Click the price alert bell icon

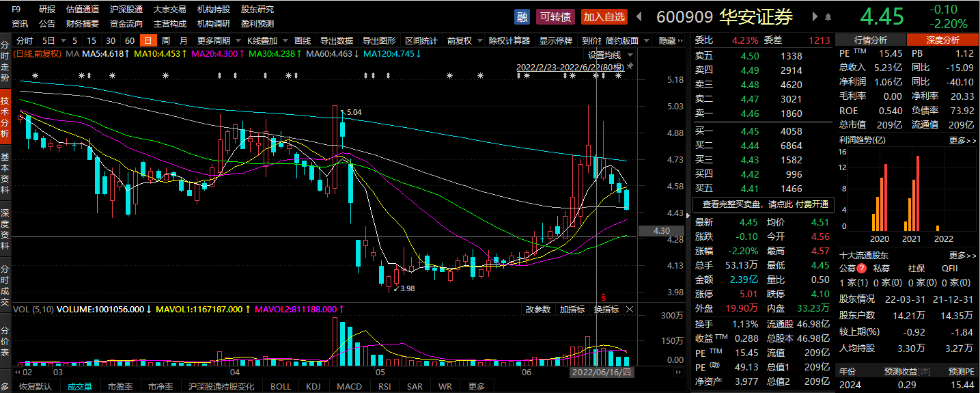click(x=828, y=16)
